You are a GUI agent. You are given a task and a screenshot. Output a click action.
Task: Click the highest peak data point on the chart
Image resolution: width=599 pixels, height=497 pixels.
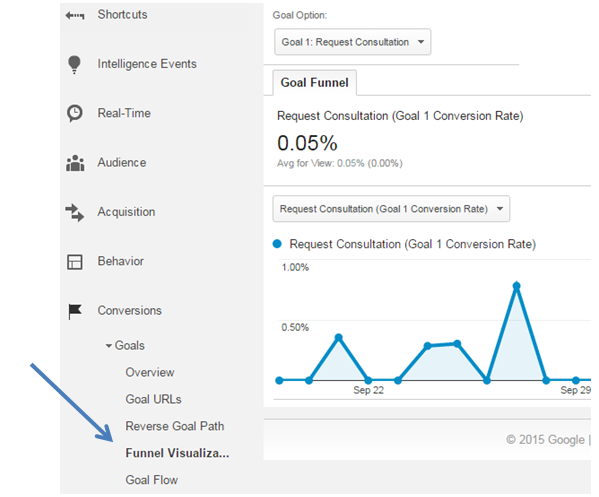coord(516,286)
